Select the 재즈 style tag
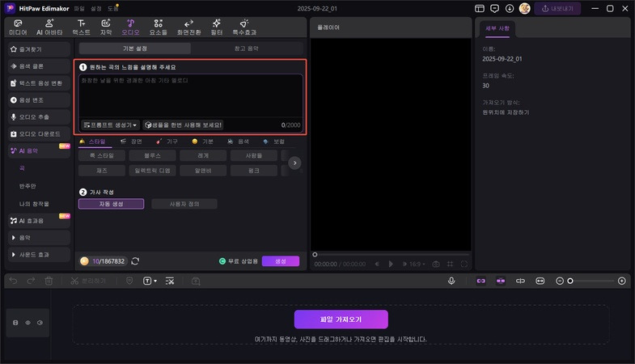 102,171
